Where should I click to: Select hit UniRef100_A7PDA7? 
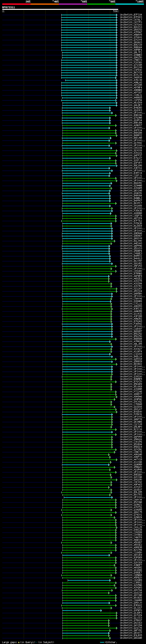click(131, 32)
